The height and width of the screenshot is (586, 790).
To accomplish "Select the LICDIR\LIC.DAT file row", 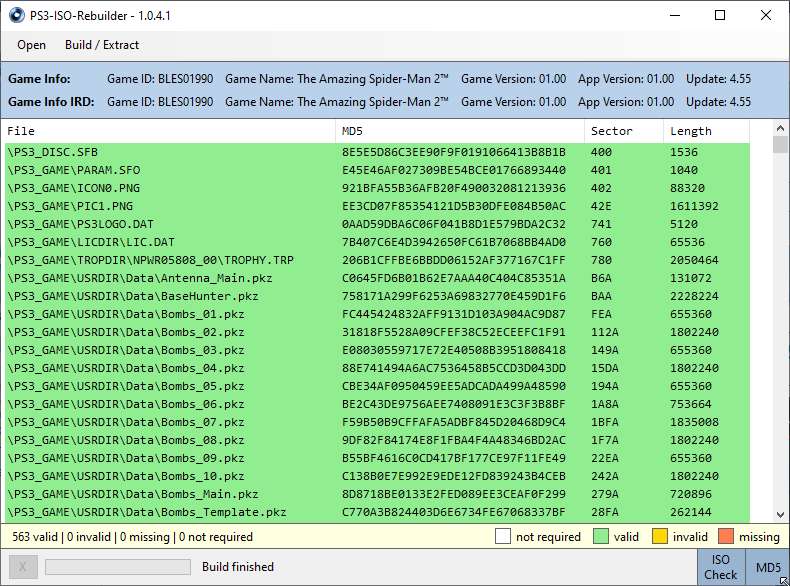I will (x=377, y=242).
